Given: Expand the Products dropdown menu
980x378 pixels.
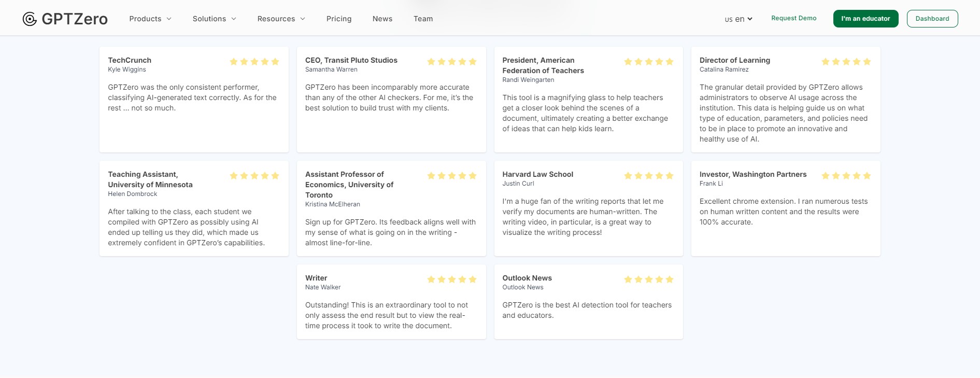Looking at the screenshot, I should click(x=150, y=19).
